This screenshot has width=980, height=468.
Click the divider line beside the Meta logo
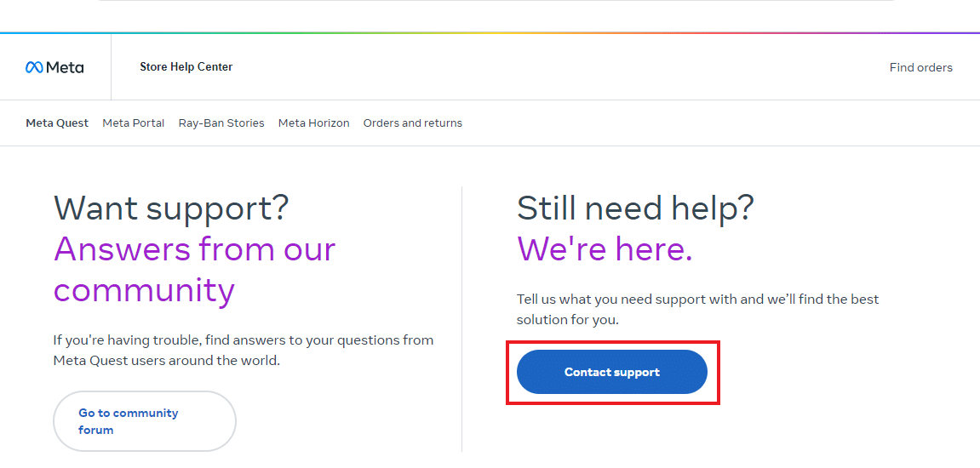tap(111, 67)
